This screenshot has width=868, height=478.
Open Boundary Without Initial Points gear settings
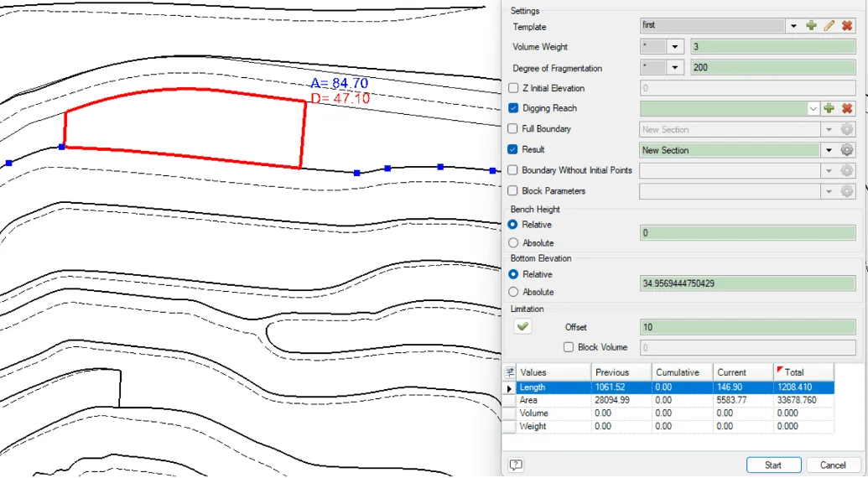(x=846, y=170)
